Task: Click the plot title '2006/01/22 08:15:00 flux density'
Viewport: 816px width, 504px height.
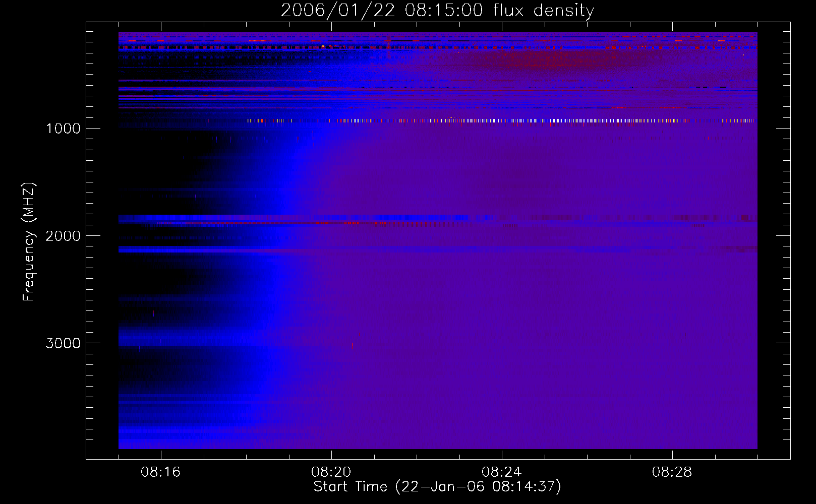Action: coord(437,11)
